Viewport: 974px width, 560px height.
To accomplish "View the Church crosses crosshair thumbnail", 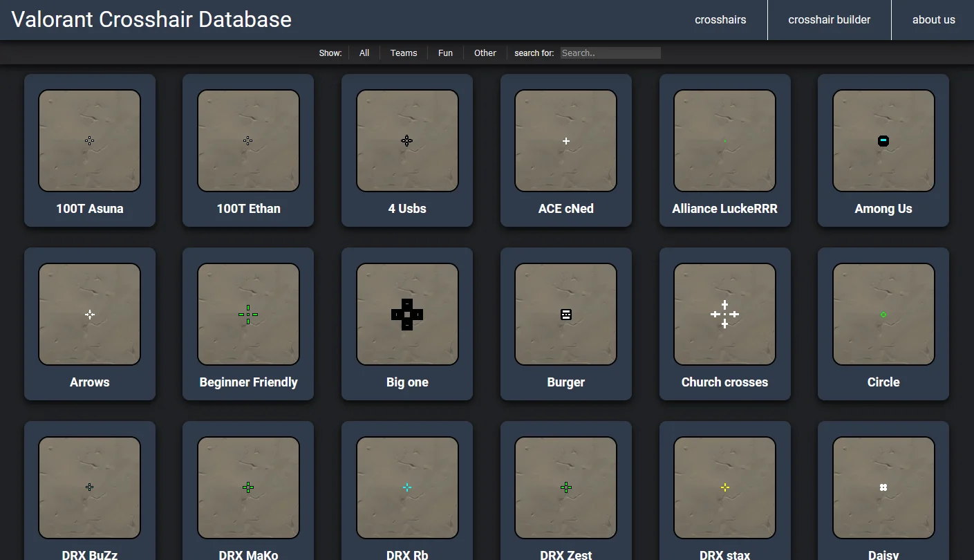I will point(724,314).
